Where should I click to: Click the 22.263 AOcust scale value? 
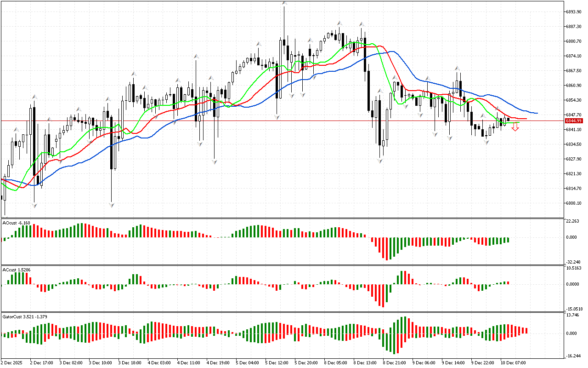point(572,221)
